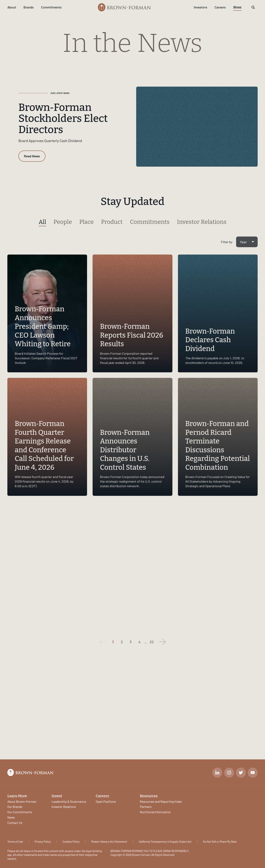The width and height of the screenshot is (265, 868).
Task: Click the Invest footer heading
Action: [57, 796]
